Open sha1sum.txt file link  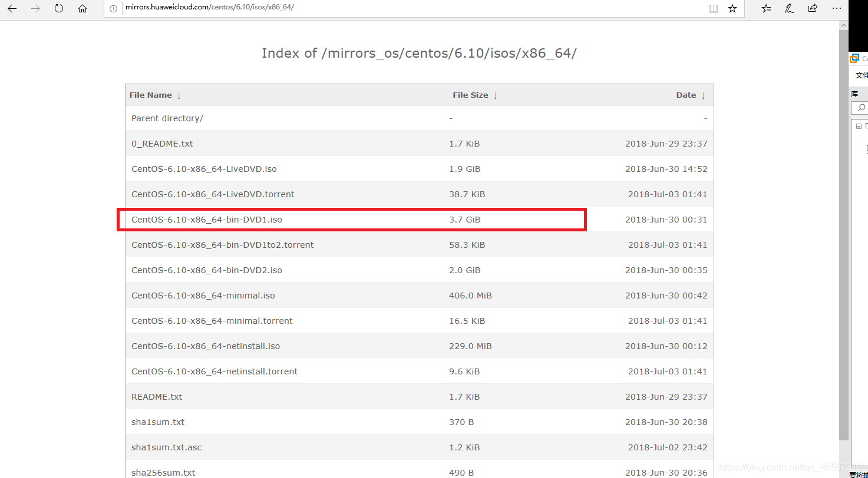pos(158,422)
